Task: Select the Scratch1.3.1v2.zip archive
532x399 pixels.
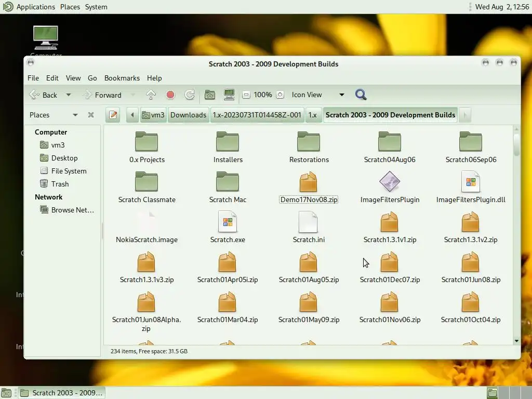Action: [471, 228]
